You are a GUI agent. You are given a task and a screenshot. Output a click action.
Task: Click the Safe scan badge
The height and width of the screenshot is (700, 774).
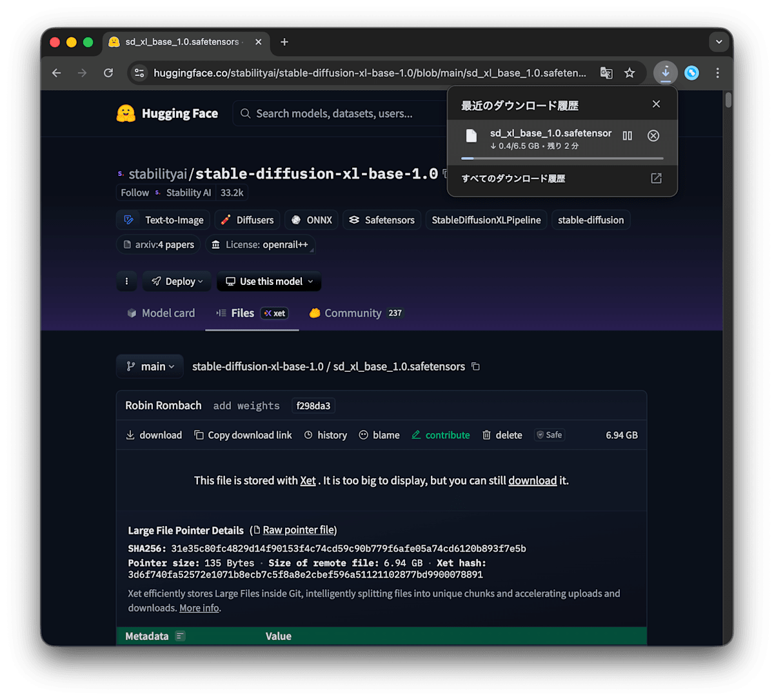point(549,435)
